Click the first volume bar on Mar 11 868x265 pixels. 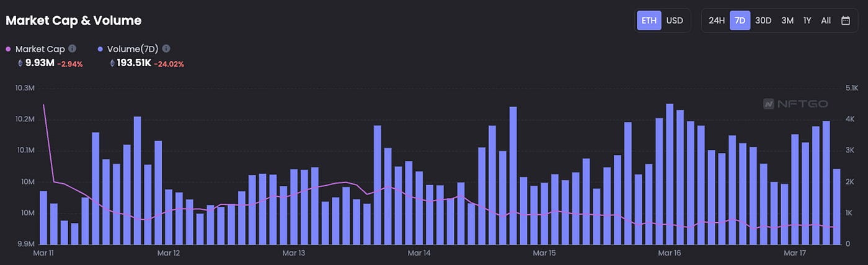point(43,218)
